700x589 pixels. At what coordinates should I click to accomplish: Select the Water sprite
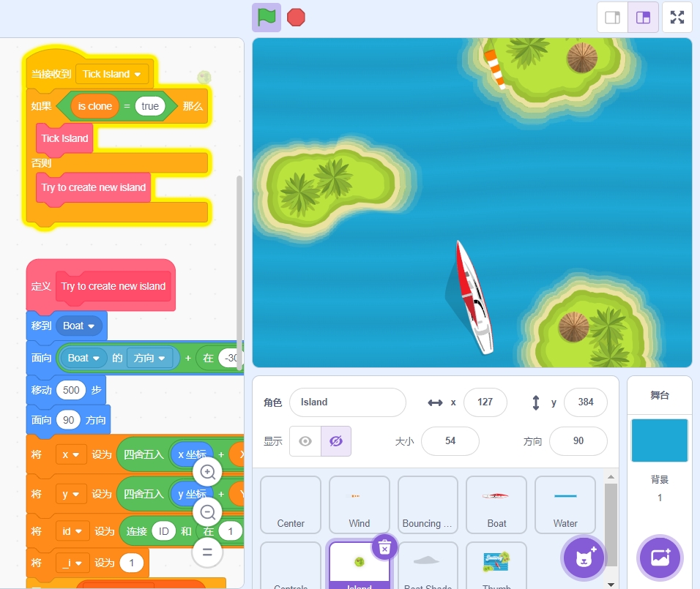click(565, 505)
